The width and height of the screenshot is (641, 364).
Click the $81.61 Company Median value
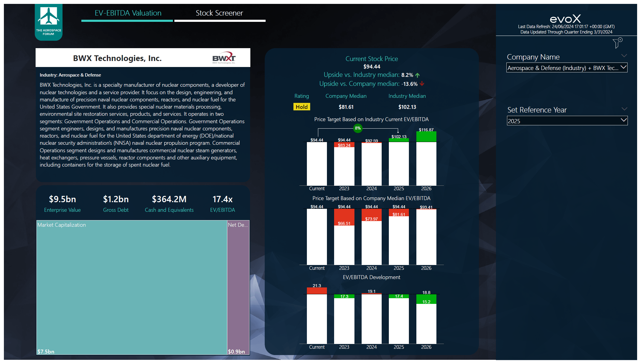(x=346, y=107)
